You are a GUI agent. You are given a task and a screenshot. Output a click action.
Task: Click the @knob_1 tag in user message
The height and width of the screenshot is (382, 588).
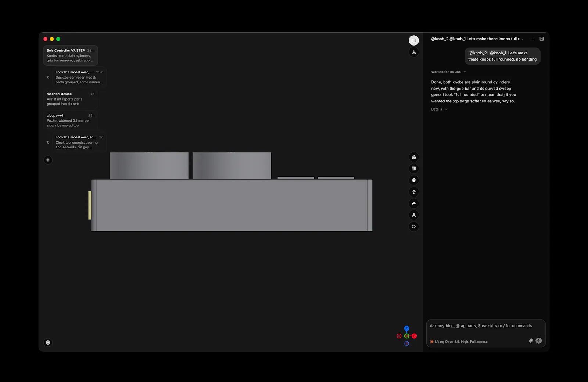(498, 53)
